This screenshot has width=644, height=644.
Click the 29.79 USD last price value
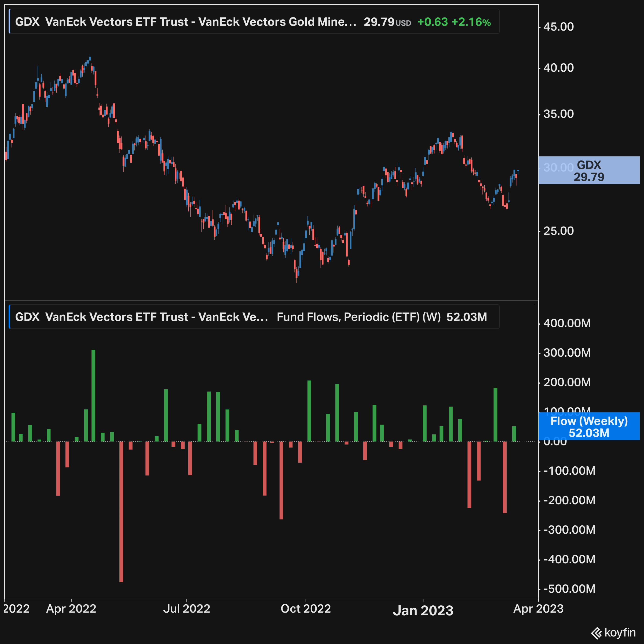tap(387, 22)
